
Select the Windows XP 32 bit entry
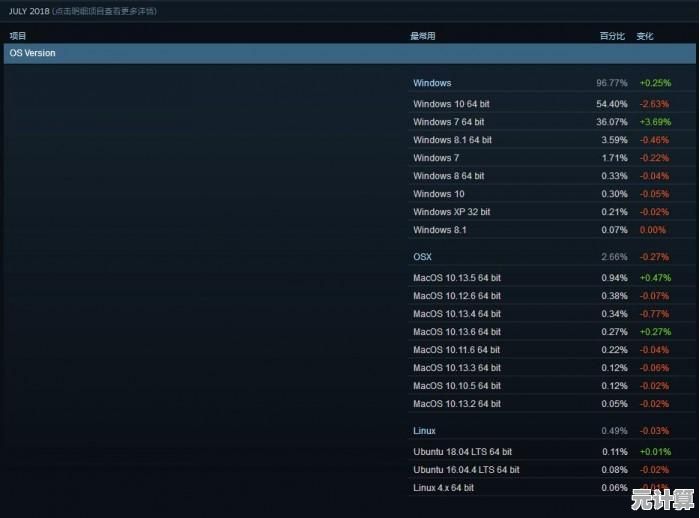click(x=451, y=212)
